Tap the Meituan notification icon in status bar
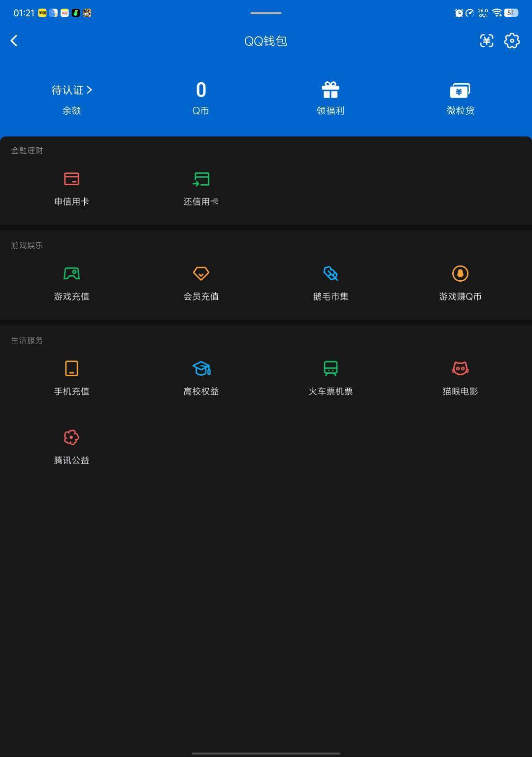 [x=42, y=13]
